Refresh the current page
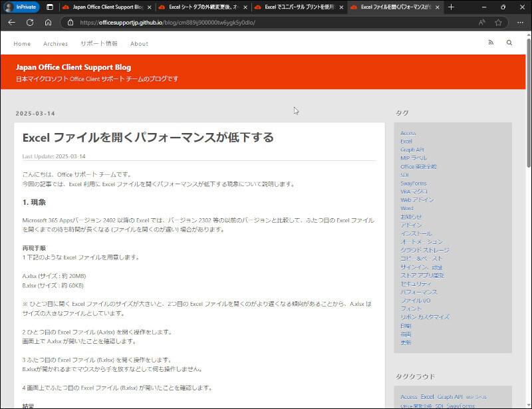Screen dimensions: 532x409 (x=30, y=23)
